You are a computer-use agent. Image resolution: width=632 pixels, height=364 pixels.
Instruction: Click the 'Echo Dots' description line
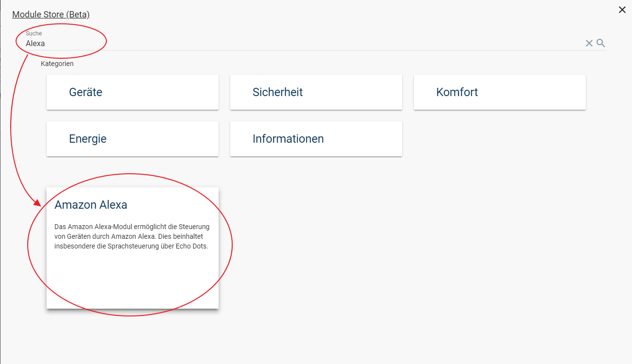[x=131, y=246]
